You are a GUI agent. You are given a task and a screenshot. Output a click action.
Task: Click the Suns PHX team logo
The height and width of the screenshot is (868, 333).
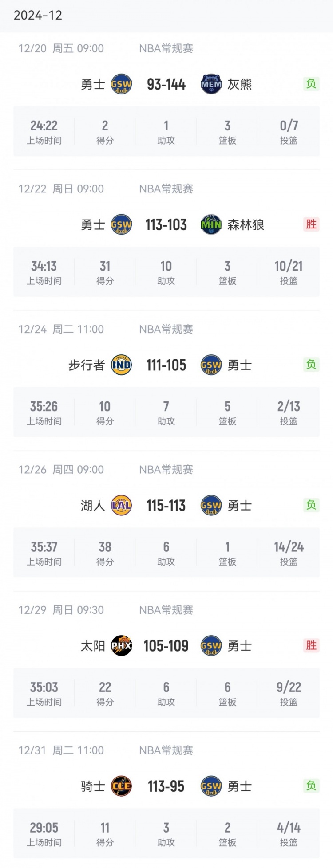(121, 646)
